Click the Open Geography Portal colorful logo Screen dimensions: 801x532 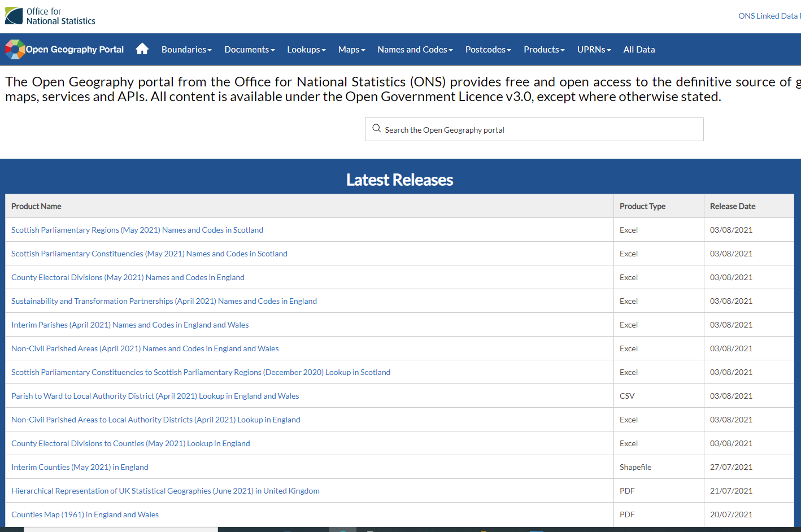(15, 50)
